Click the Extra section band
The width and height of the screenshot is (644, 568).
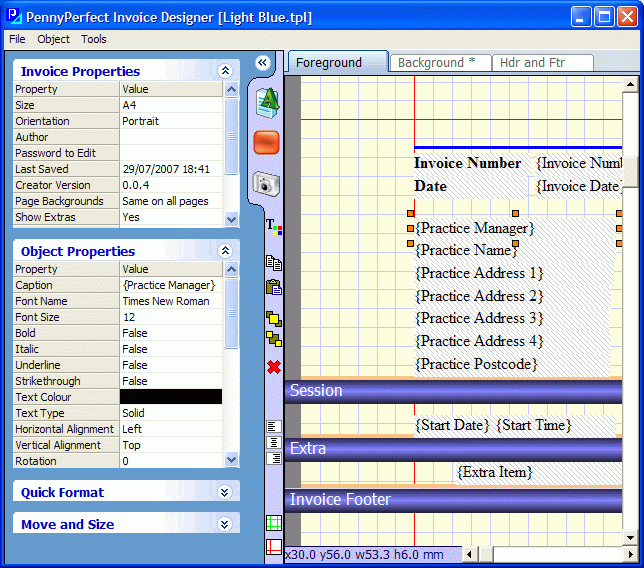(x=453, y=449)
